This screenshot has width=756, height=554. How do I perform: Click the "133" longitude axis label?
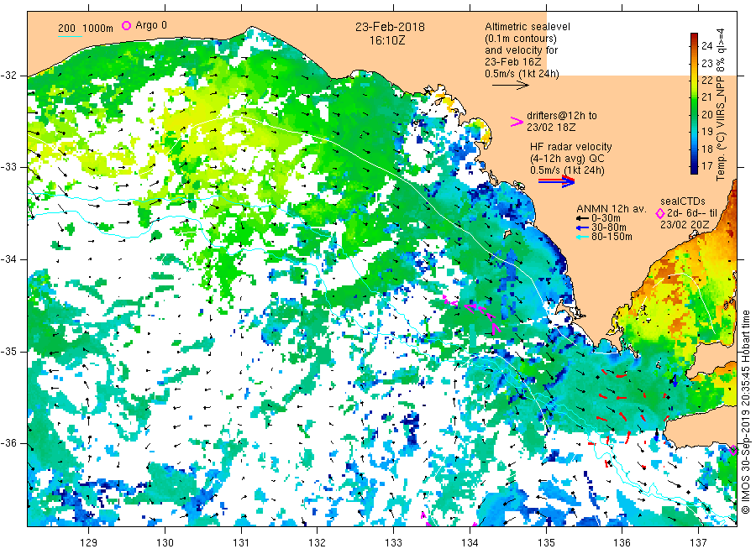click(x=393, y=543)
